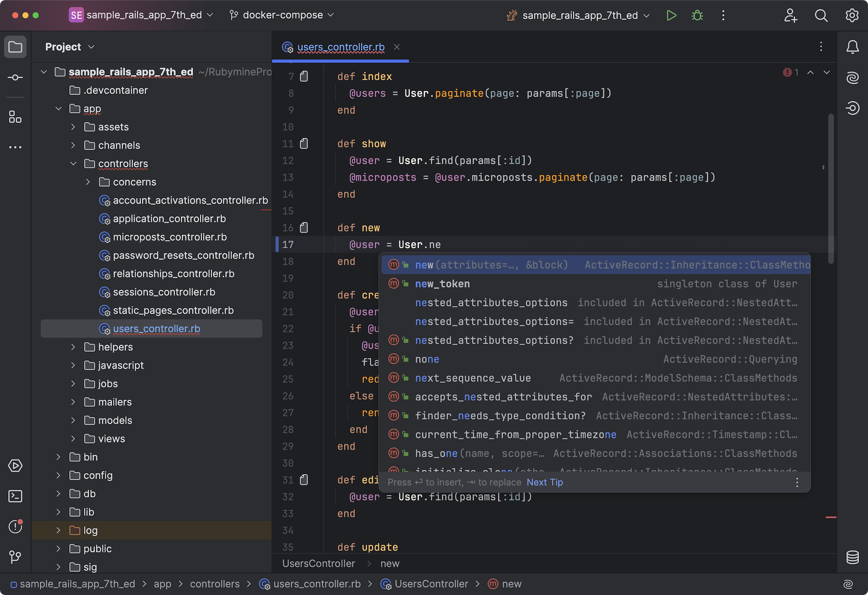
Task: Open the Commit tool window
Action: (15, 78)
